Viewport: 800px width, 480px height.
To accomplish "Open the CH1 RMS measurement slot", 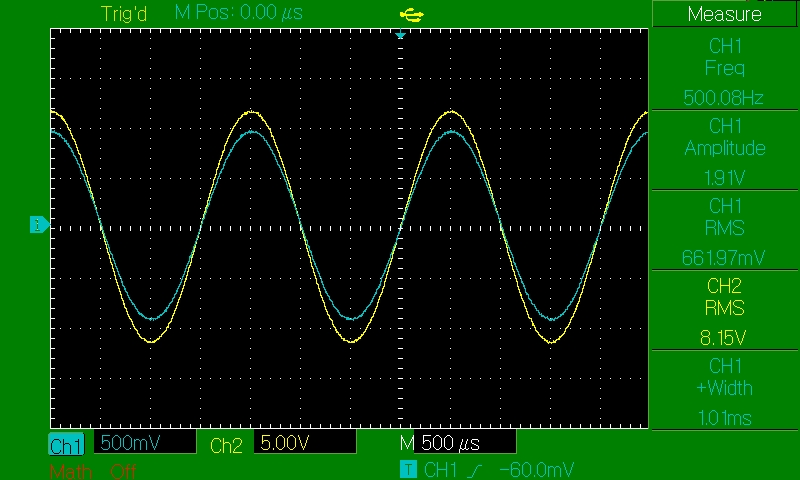I will [724, 229].
